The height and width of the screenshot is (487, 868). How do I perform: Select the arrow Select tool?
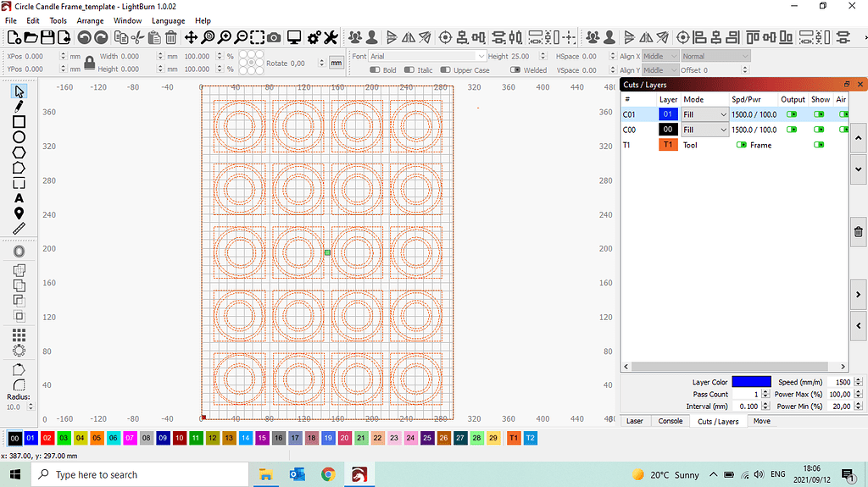[x=19, y=91]
